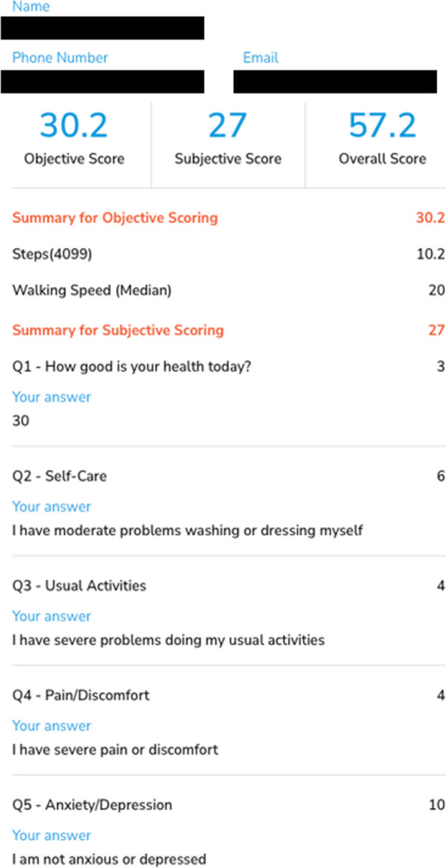The width and height of the screenshot is (446, 868).
Task: Select the Walking Speed (Median) row
Action: pos(229,291)
